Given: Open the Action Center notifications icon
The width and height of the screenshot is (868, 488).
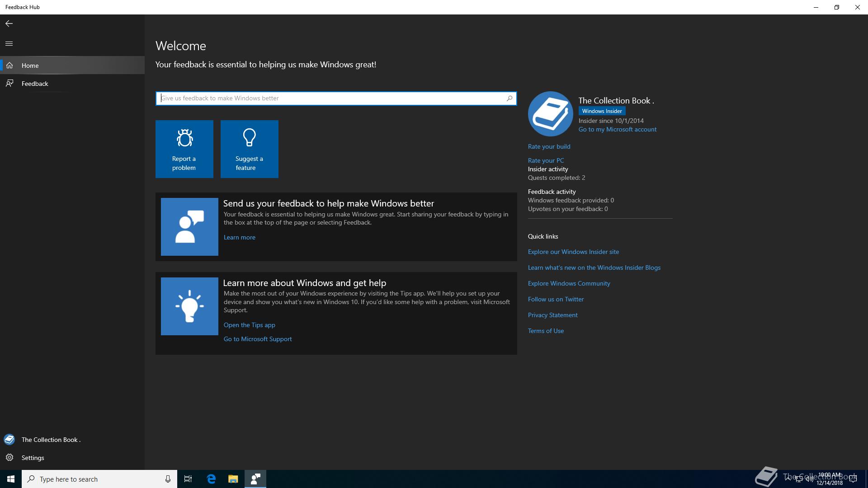Looking at the screenshot, I should click(853, 479).
